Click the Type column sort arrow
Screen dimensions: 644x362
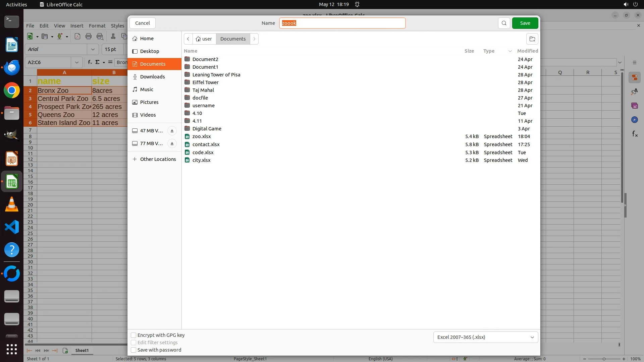click(x=510, y=51)
